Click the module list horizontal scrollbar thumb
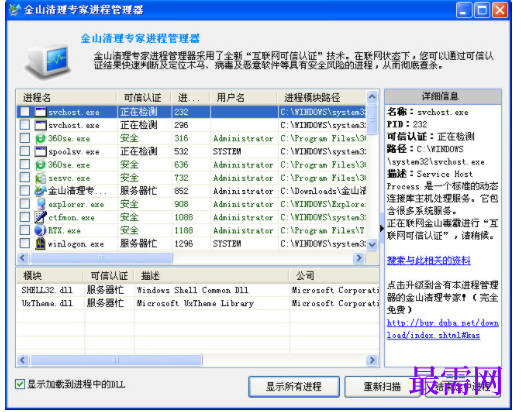Screen dimensions: 521x412 [x=116, y=360]
